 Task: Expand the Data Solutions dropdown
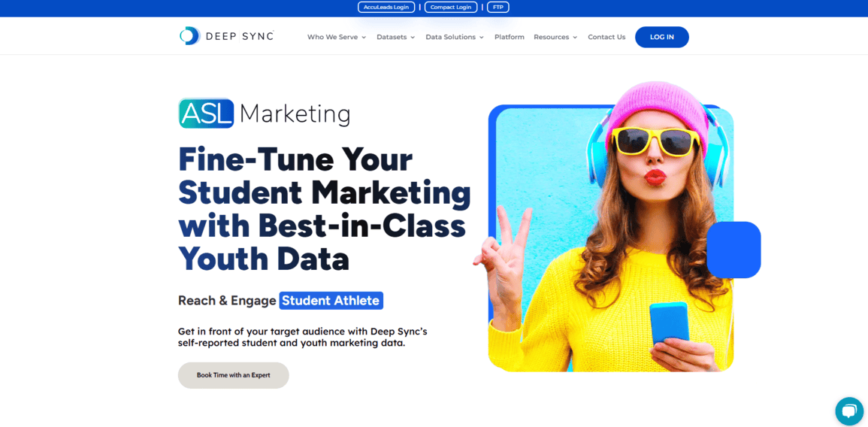454,37
